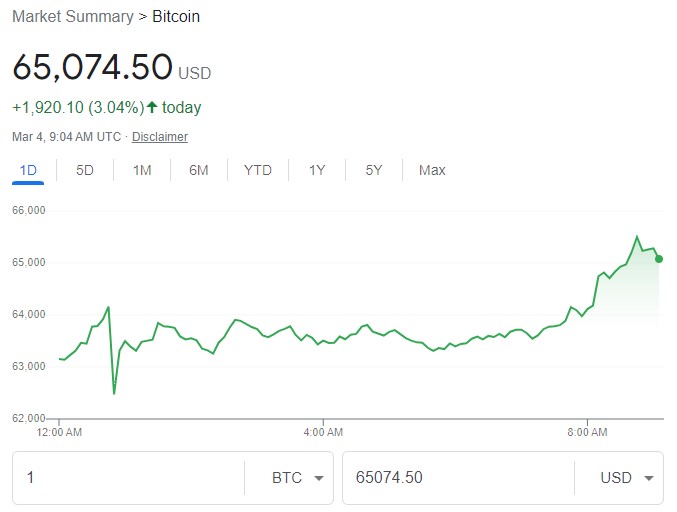Select the YTD tab
677x512 pixels.
[x=258, y=170]
